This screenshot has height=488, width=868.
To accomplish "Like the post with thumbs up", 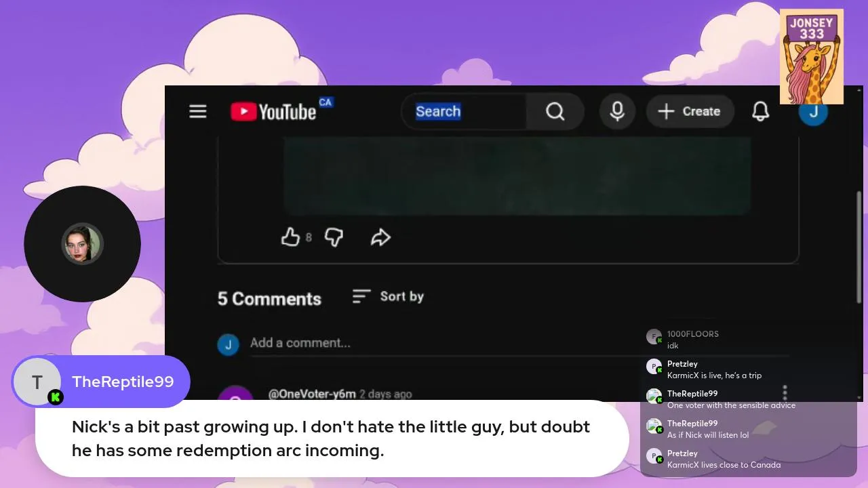I will tap(290, 237).
